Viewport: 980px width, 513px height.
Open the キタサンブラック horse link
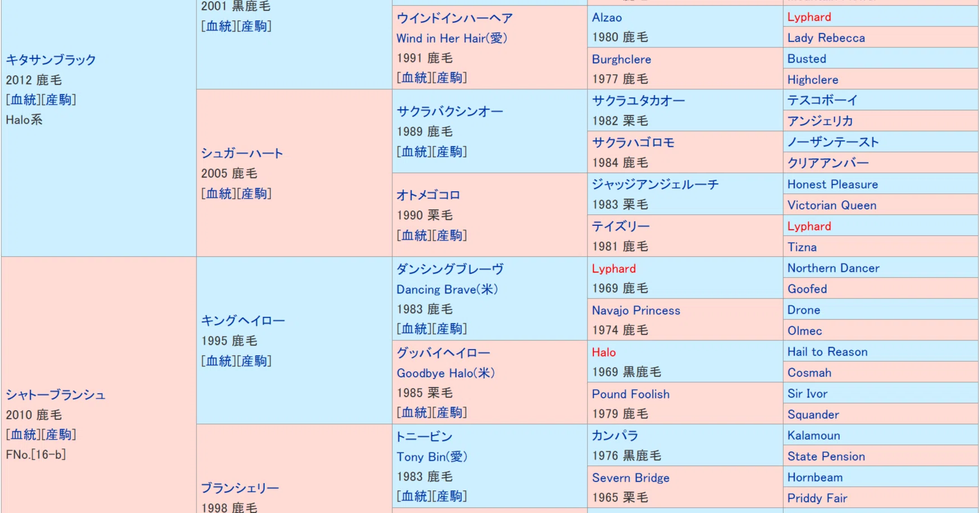coord(51,60)
